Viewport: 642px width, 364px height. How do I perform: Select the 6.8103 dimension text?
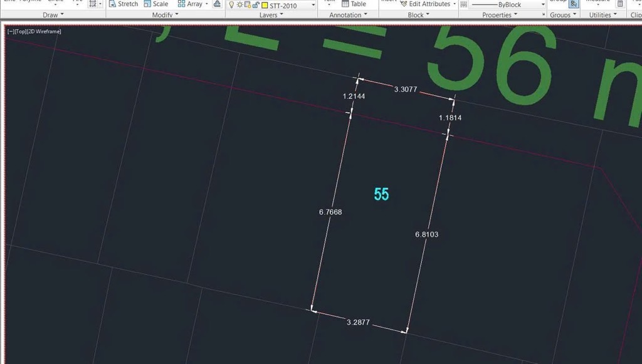426,234
